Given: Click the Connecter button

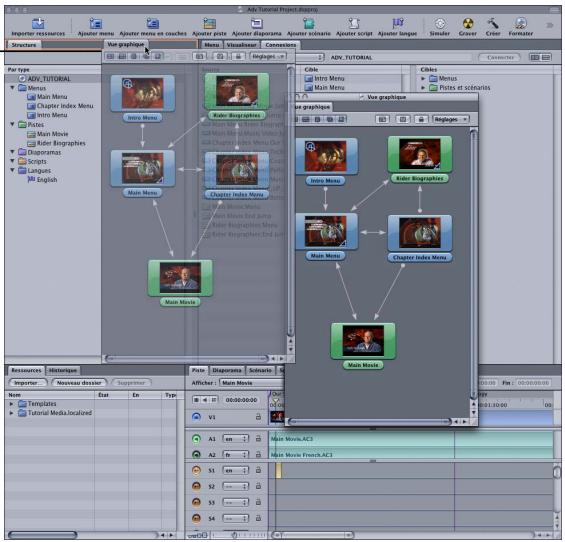Looking at the screenshot, I should click(x=500, y=57).
